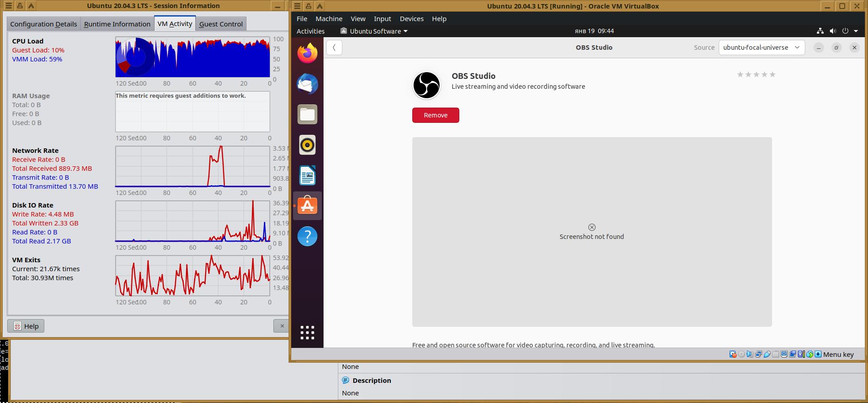The height and width of the screenshot is (403, 868).
Task: Click the red Remove button
Action: coord(436,115)
